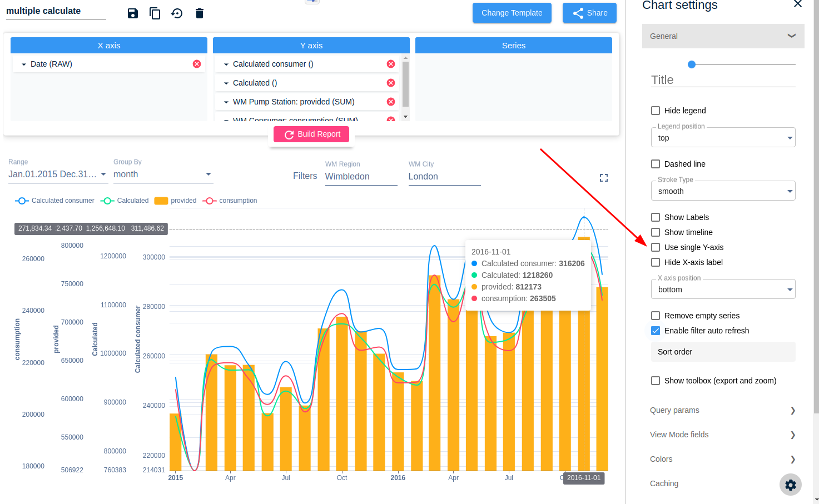Click the WM City input showing London
Screen dimensions: 819x504
coord(444,176)
